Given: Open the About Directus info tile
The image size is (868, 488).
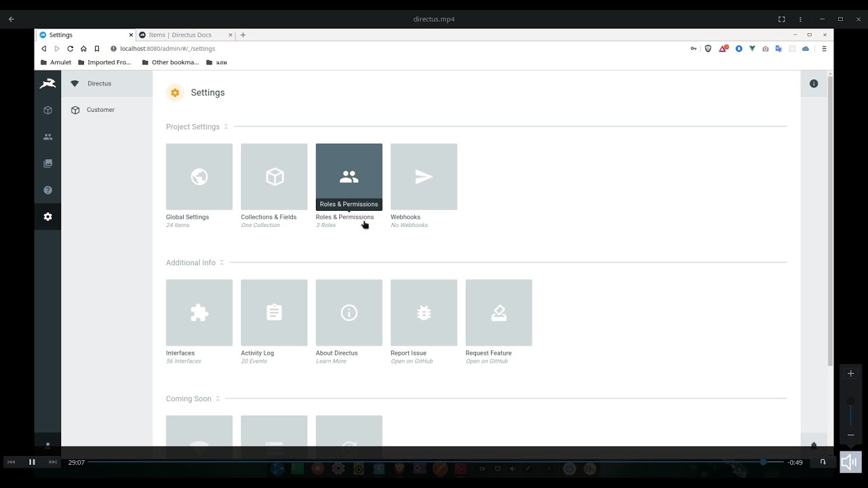Looking at the screenshot, I should [349, 313].
